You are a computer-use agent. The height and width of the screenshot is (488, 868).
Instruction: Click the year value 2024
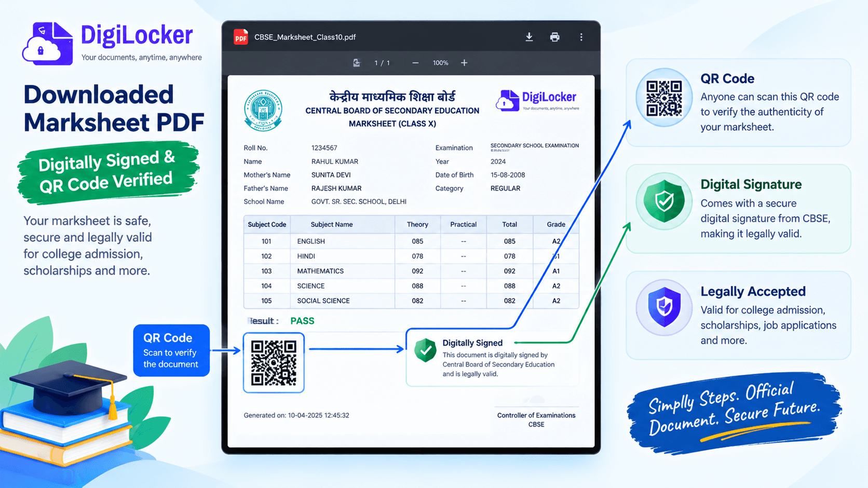coord(498,161)
